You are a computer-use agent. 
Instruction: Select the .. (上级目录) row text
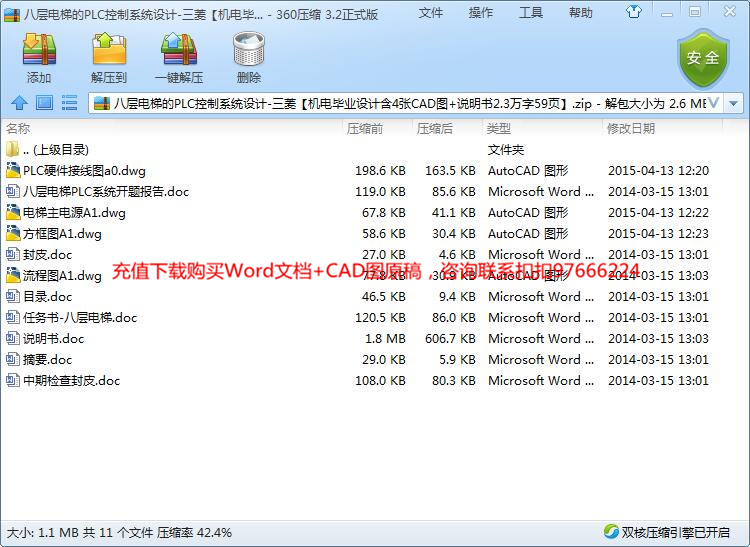click(x=56, y=150)
